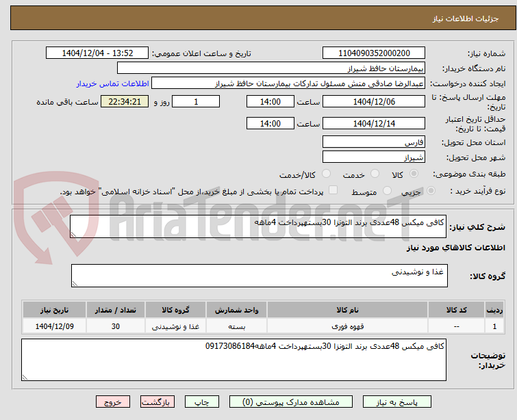
Task: Open اطلاعات تماس خریدار link
Action: [112, 83]
